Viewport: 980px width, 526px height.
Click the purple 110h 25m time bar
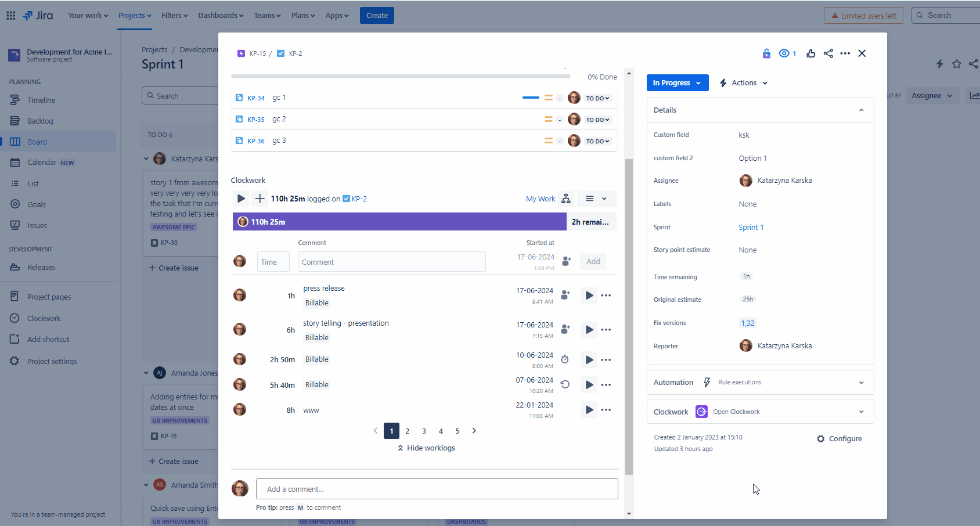pos(399,222)
